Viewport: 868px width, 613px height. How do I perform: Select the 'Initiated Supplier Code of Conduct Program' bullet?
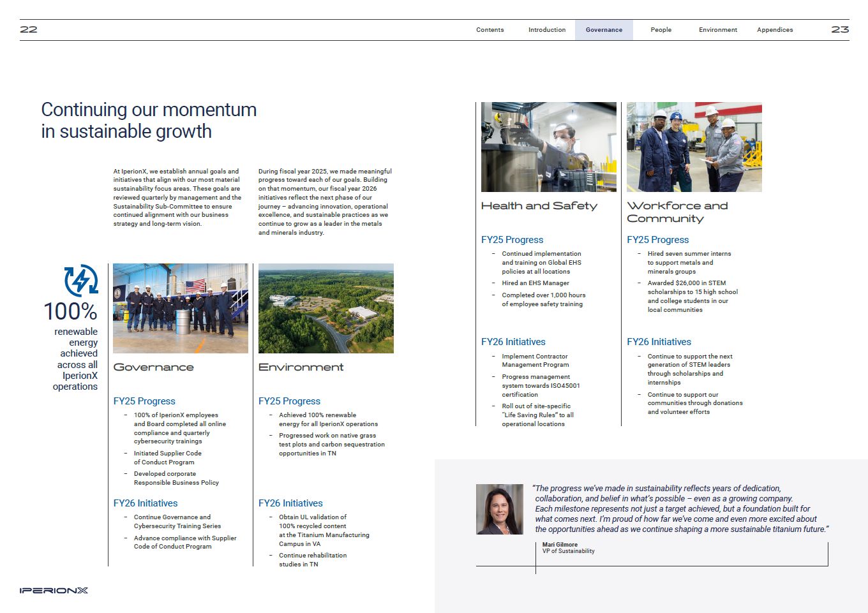coord(167,458)
